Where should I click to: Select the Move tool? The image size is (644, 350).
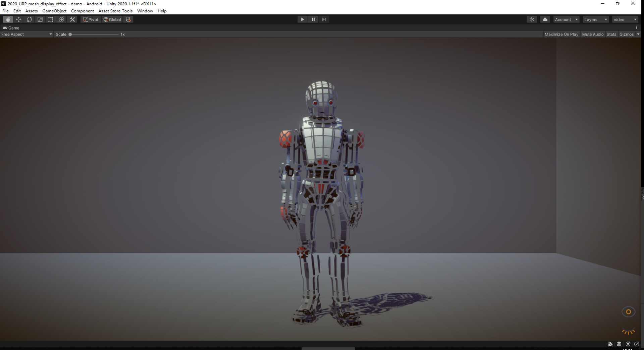tap(19, 19)
